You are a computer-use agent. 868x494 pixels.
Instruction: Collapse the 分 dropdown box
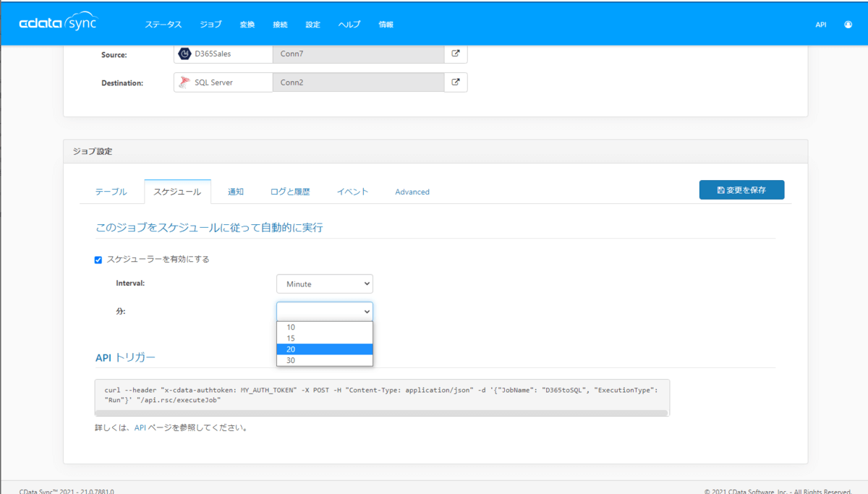324,312
